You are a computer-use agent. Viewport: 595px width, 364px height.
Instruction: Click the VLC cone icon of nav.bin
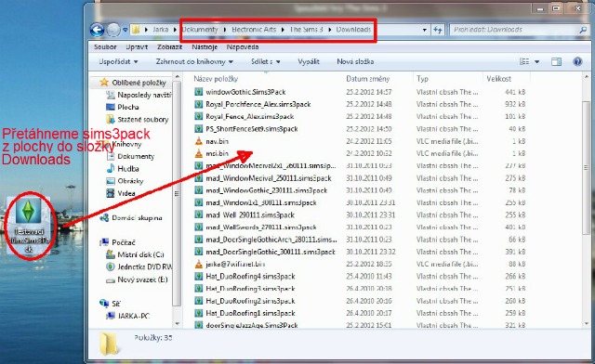198,141
